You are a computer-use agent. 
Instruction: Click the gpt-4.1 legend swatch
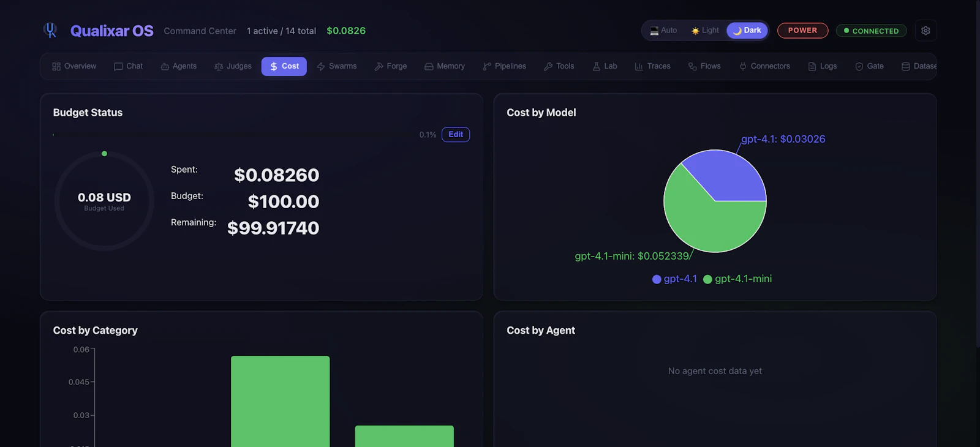(x=657, y=279)
